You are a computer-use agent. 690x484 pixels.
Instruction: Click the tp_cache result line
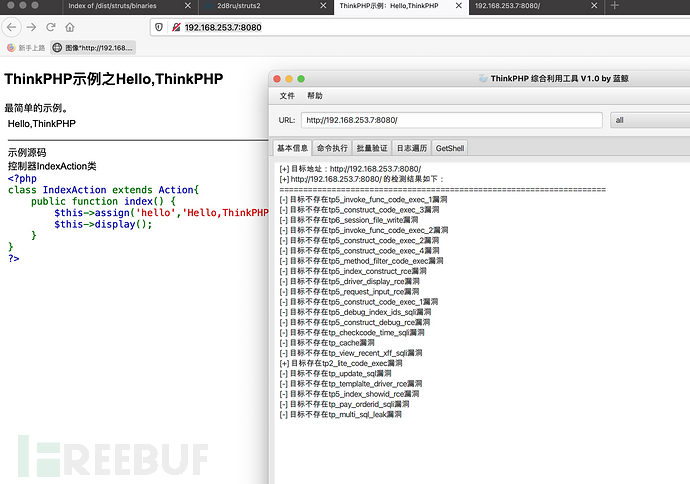tap(327, 343)
